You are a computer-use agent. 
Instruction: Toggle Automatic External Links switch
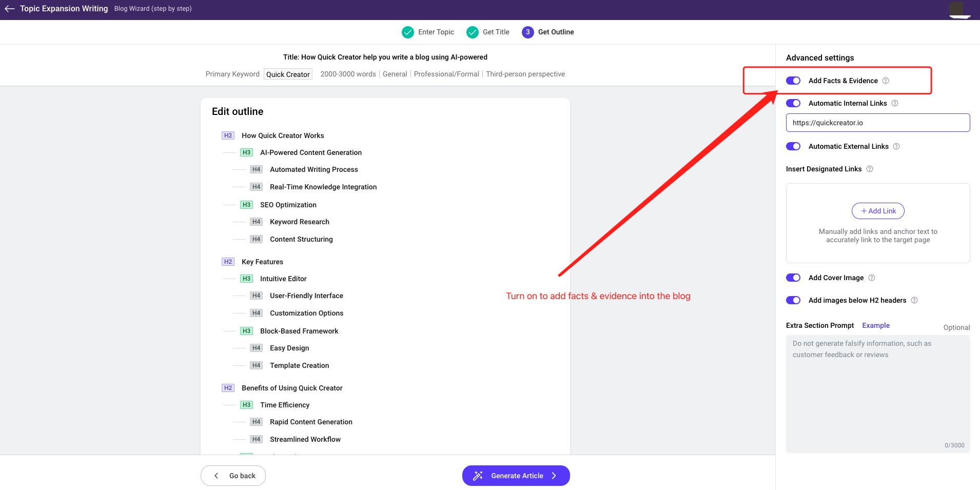pos(793,146)
